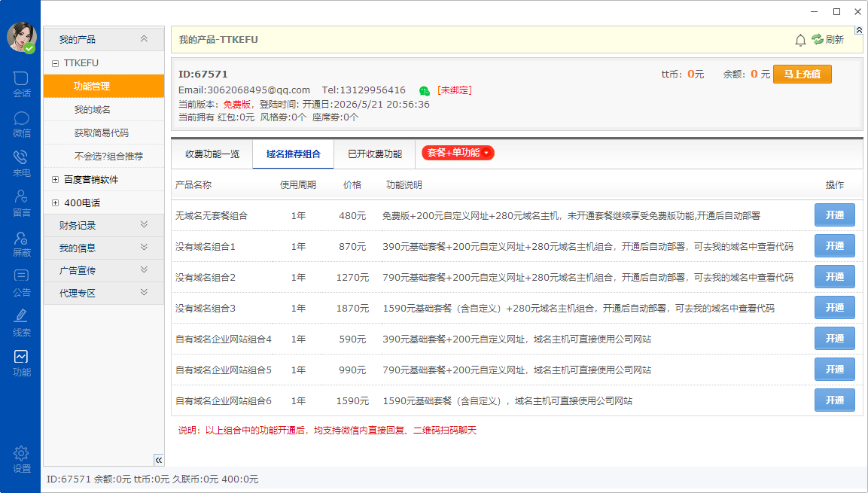
Task: Open the 屏蔽 sidebar section
Action: [x=21, y=244]
